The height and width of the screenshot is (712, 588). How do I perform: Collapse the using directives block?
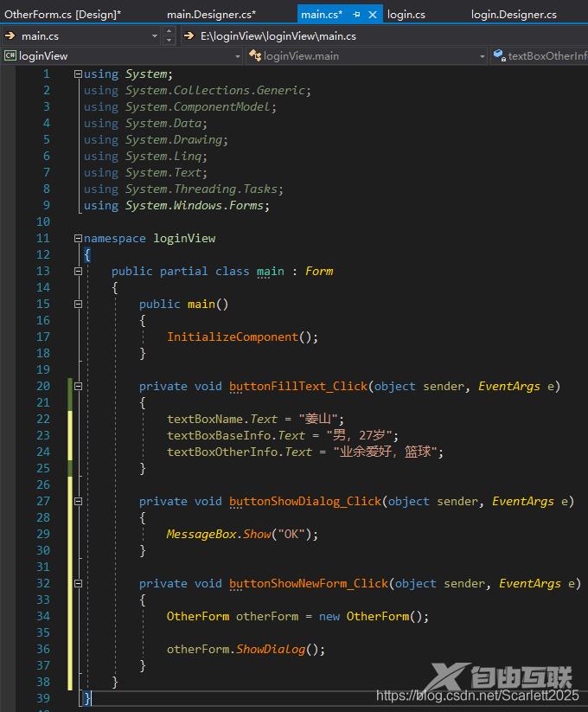tap(78, 74)
